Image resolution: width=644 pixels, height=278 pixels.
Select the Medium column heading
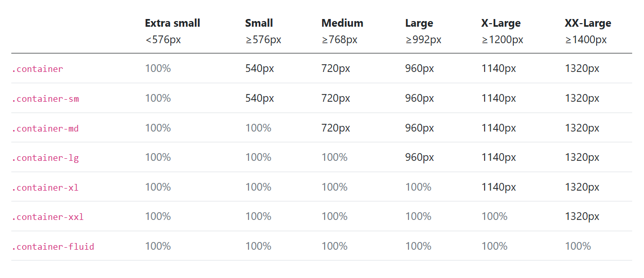[342, 23]
